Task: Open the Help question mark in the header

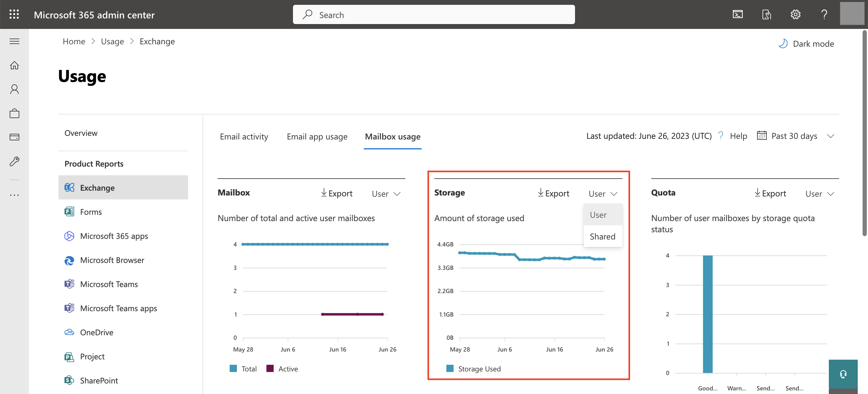Action: (824, 14)
